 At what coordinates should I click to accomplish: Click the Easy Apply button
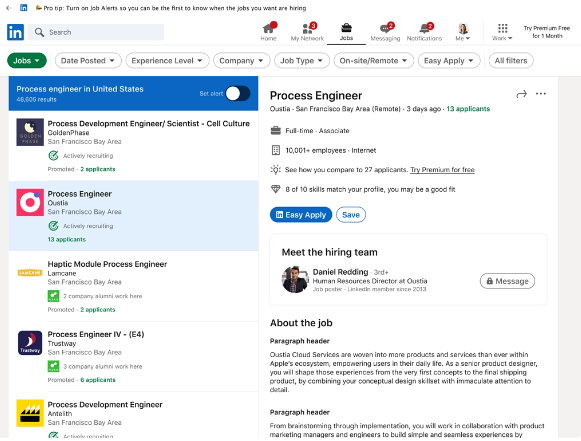(301, 215)
